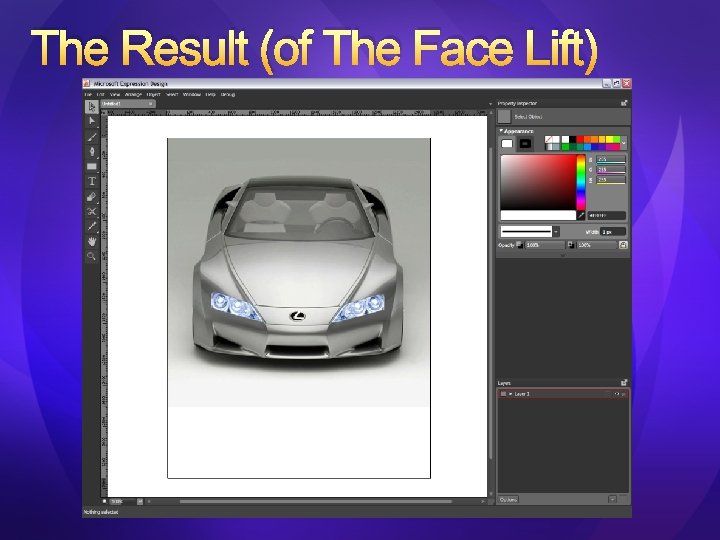Click the fill opacity 100% field
Image resolution: width=720 pixels, height=540 pixels.
[545, 245]
